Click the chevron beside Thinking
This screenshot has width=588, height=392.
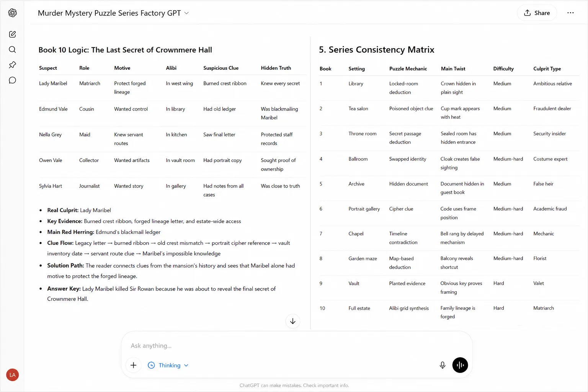point(186,366)
